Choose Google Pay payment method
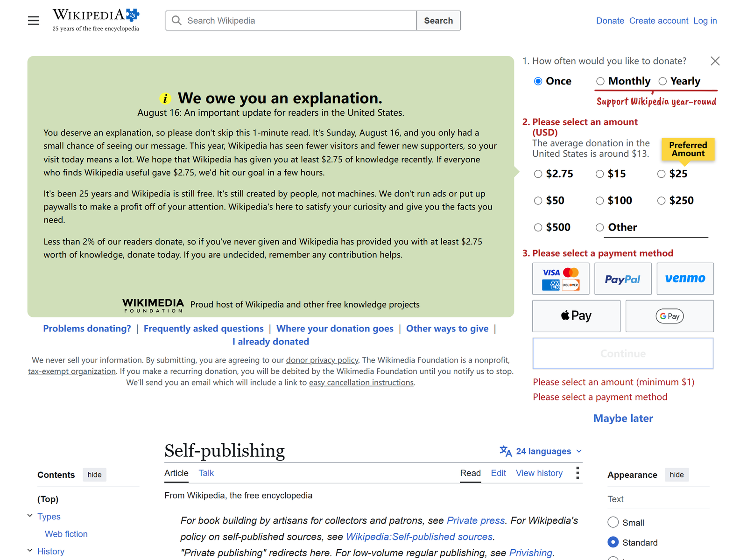Image resolution: width=747 pixels, height=560 pixels. 669,316
